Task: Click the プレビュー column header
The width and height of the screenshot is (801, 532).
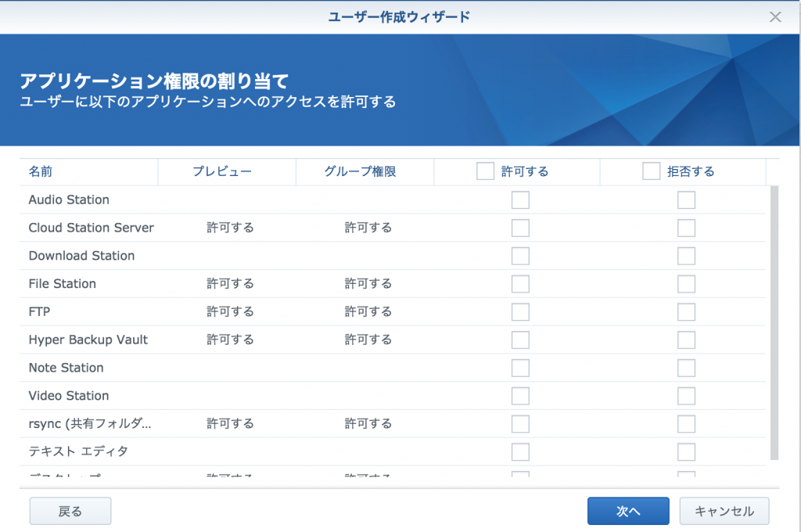Action: pos(227,171)
